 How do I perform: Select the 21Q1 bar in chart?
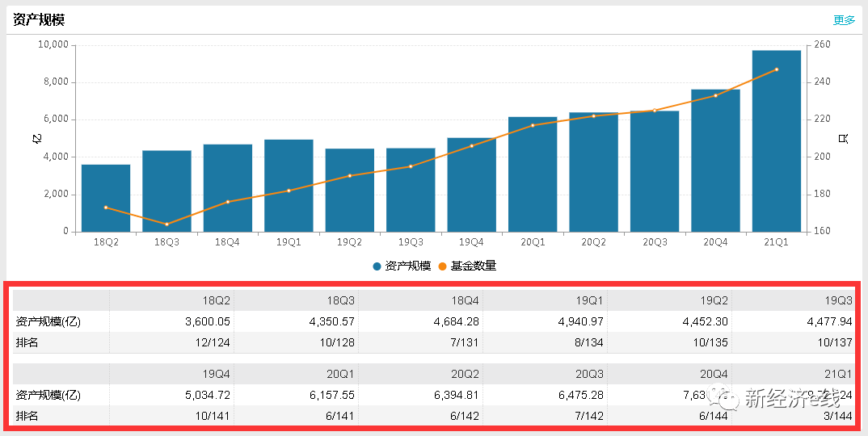(776, 141)
